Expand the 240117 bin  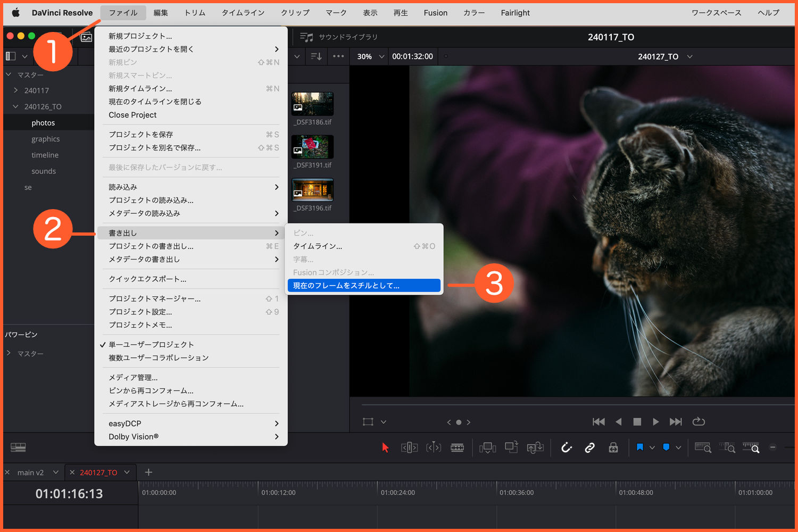[x=15, y=90]
